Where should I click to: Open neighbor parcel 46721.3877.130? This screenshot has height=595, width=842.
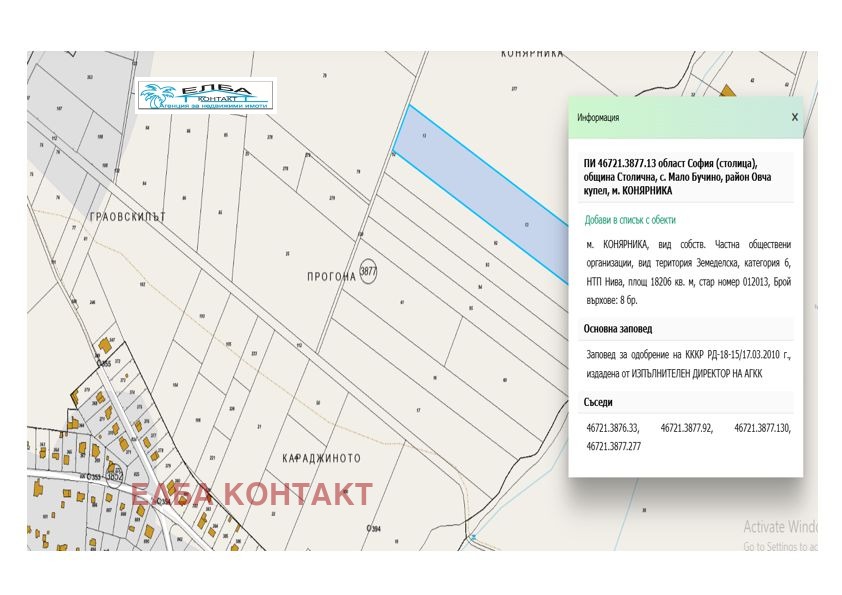tap(762, 428)
